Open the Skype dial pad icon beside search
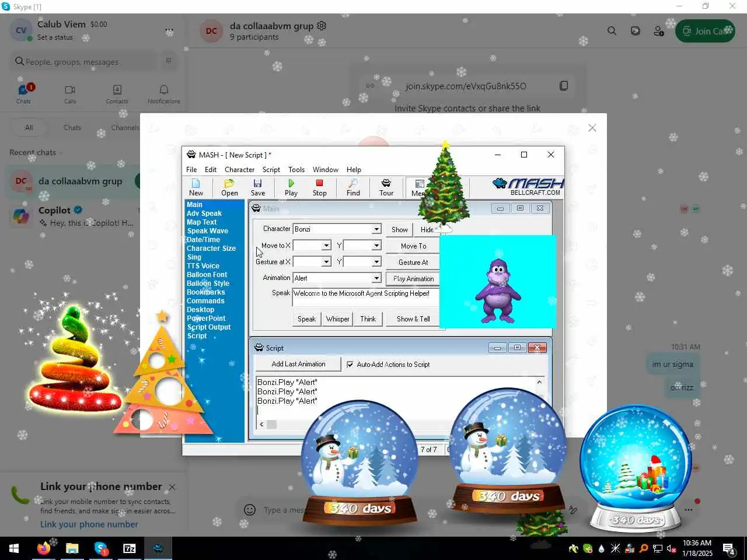The width and height of the screenshot is (747, 560). point(169,61)
